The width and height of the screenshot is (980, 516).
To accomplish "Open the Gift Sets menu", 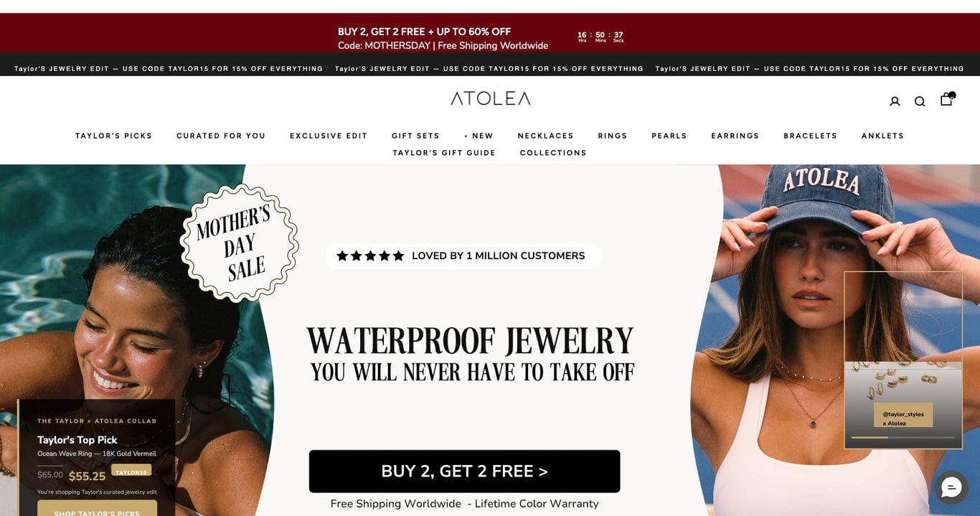I will pyautogui.click(x=415, y=136).
